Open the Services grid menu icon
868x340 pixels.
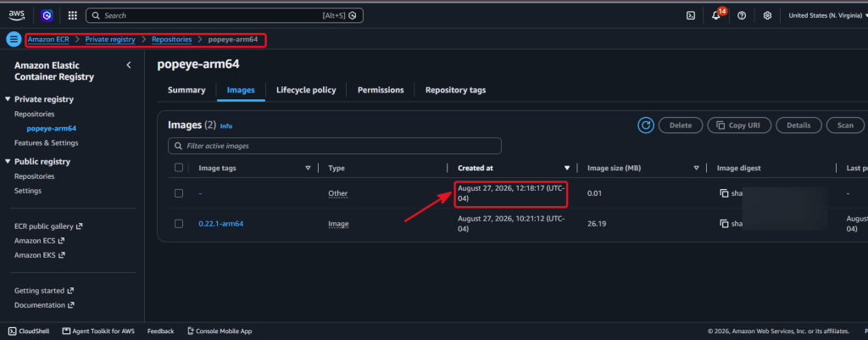coord(73,15)
